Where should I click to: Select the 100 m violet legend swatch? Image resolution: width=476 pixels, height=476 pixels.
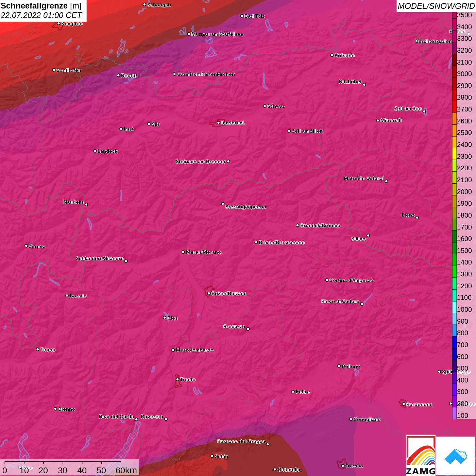point(454,413)
